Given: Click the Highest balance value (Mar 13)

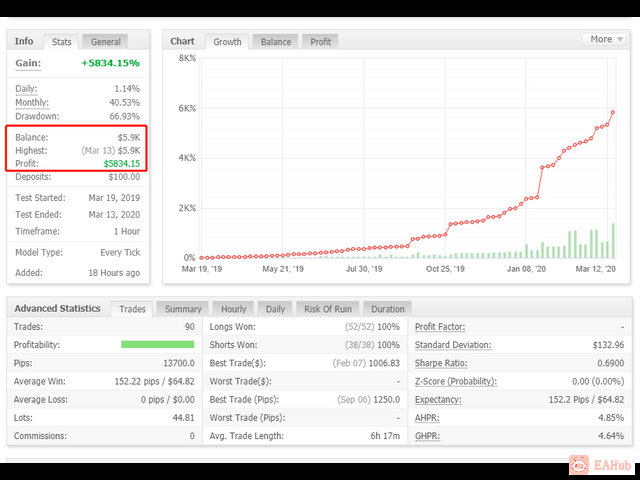Looking at the screenshot, I should click(x=111, y=151).
